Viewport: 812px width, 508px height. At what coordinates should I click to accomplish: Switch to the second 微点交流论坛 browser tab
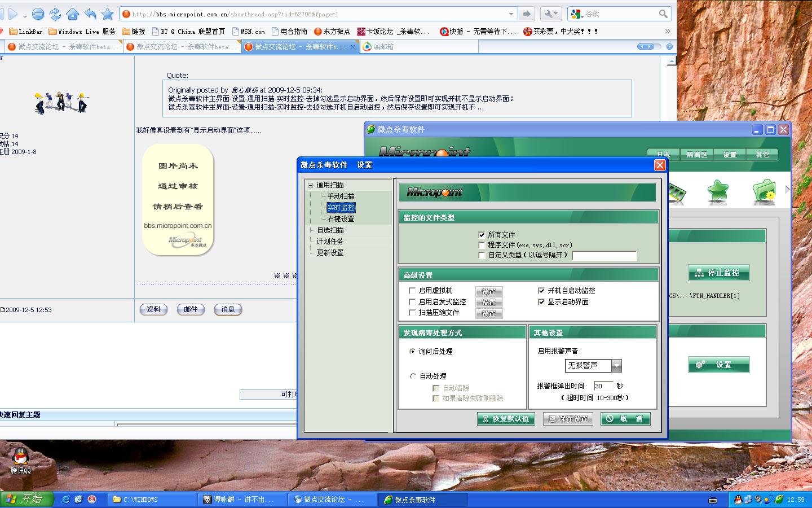click(x=182, y=47)
